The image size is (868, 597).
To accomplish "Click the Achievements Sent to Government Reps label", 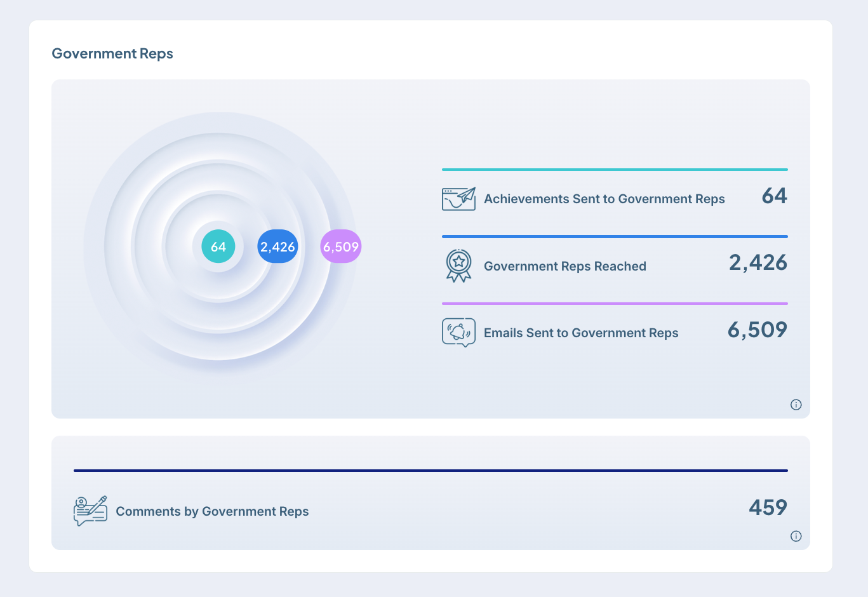I will pyautogui.click(x=604, y=199).
